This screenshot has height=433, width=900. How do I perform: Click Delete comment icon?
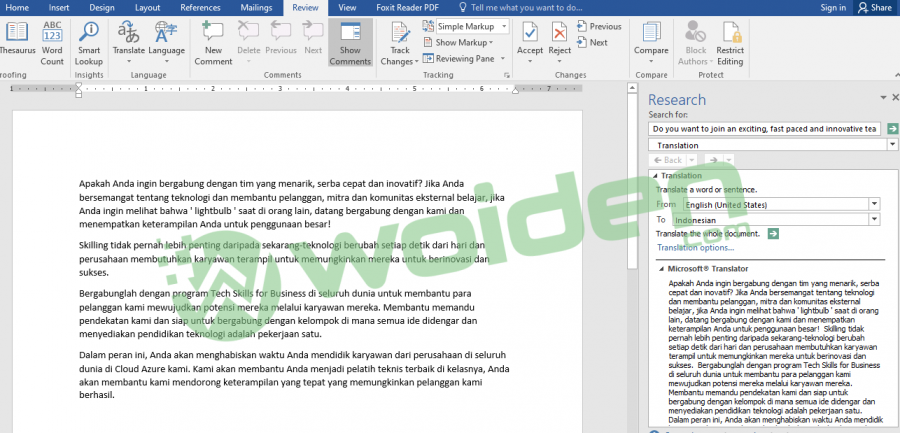pos(249,32)
